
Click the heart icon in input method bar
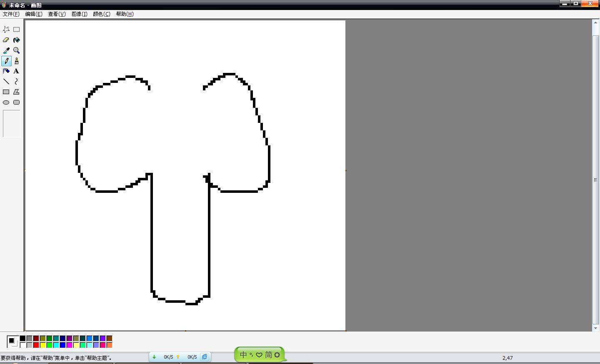coord(259,355)
